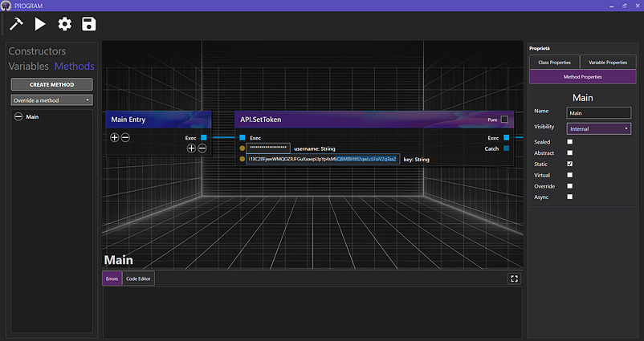Click API.SetToken Exec input pin
Screen dimensions: 644x341
tap(243, 137)
